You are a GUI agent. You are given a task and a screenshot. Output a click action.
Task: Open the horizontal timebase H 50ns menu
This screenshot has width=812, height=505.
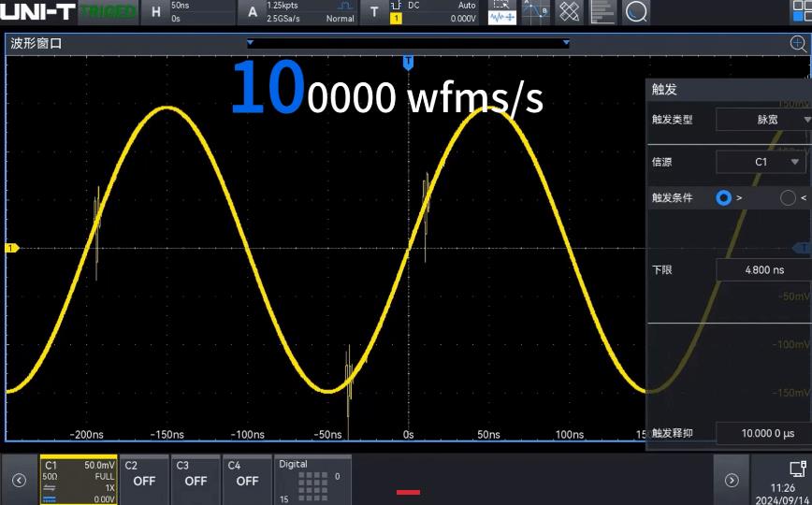[x=187, y=12]
